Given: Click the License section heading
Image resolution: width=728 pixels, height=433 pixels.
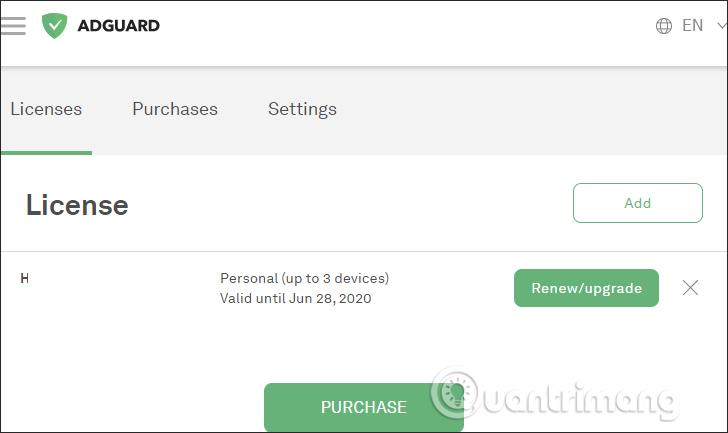Looking at the screenshot, I should coord(77,205).
